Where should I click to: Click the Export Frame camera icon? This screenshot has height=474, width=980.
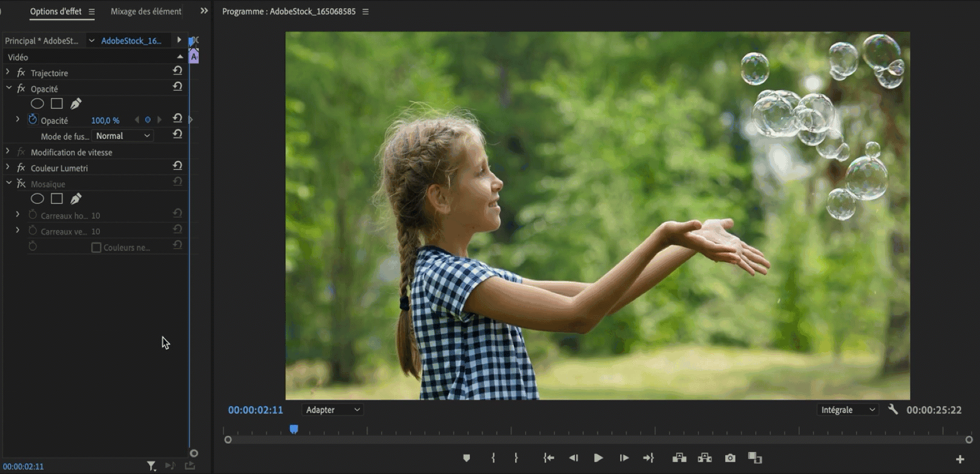[730, 458]
